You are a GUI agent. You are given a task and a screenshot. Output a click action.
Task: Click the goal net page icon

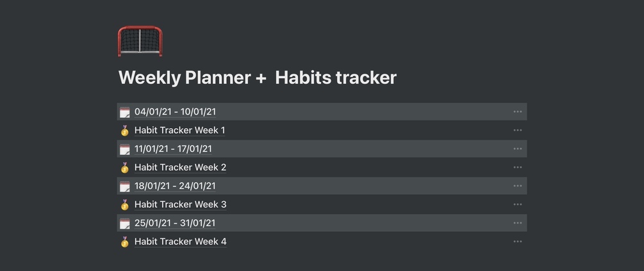140,41
